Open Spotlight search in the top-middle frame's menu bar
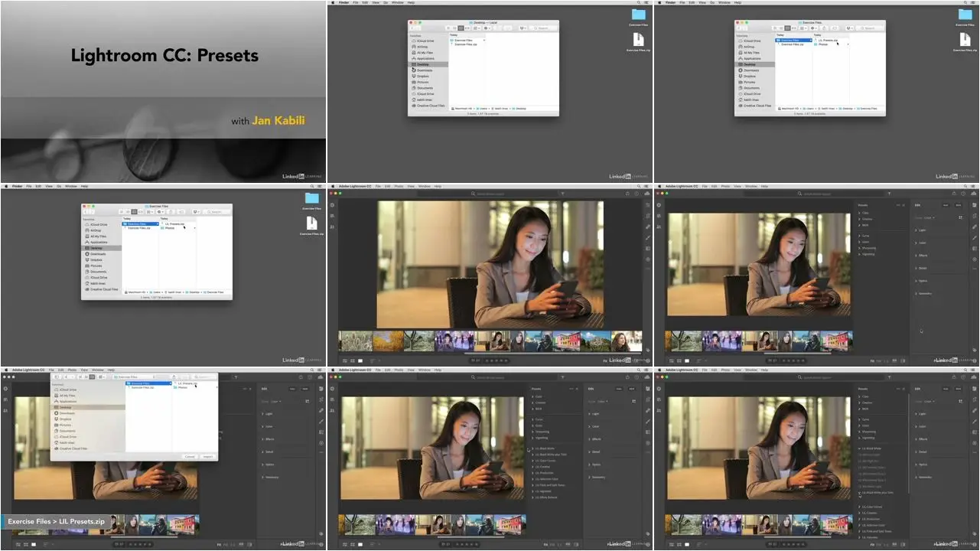The height and width of the screenshot is (551, 980). tap(638, 2)
